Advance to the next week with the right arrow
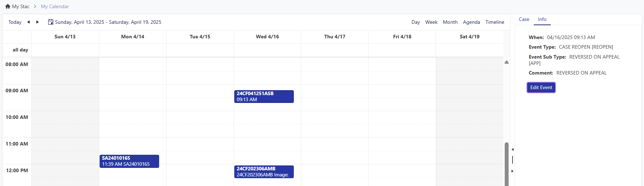Viewport: 644px width, 186px height. coord(38,22)
